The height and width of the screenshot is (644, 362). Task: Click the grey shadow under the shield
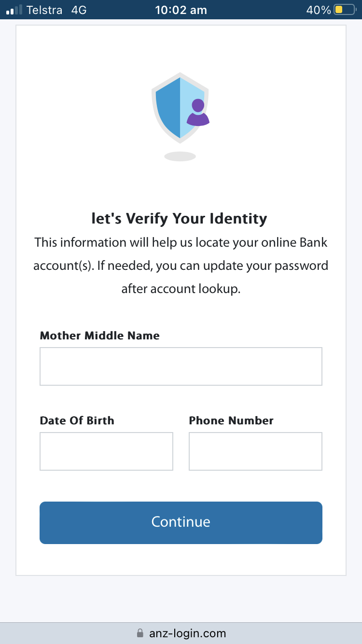[180, 156]
